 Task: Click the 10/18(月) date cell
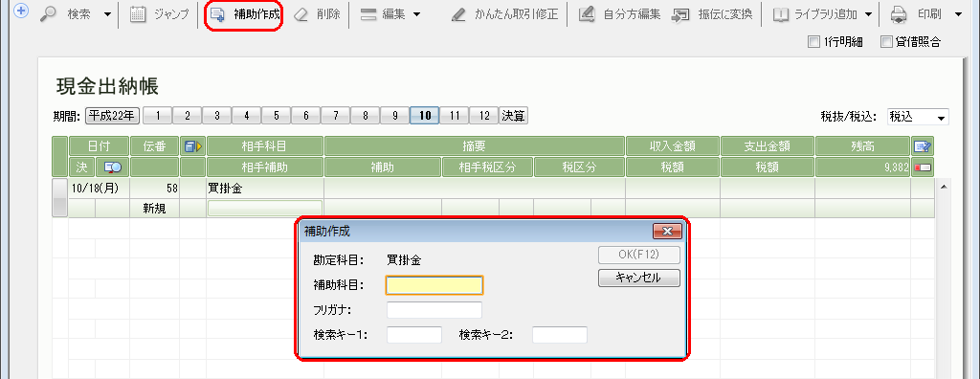99,189
